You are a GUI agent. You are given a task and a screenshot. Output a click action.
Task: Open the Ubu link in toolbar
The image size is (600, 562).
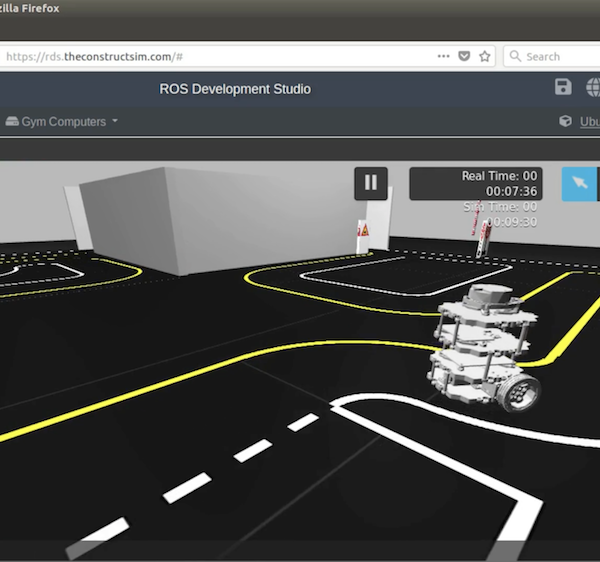pyautogui.click(x=590, y=122)
